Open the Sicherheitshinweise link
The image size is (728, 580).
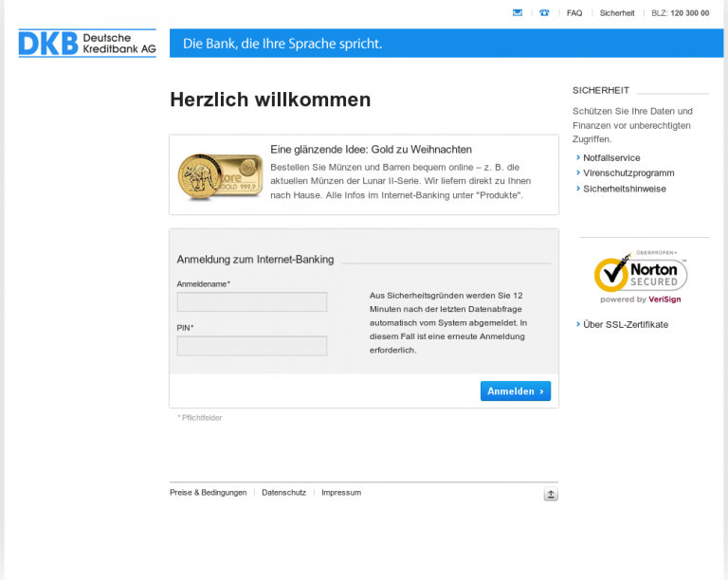(624, 189)
